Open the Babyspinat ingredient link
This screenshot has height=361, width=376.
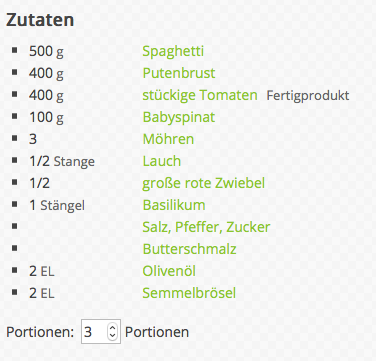(179, 117)
